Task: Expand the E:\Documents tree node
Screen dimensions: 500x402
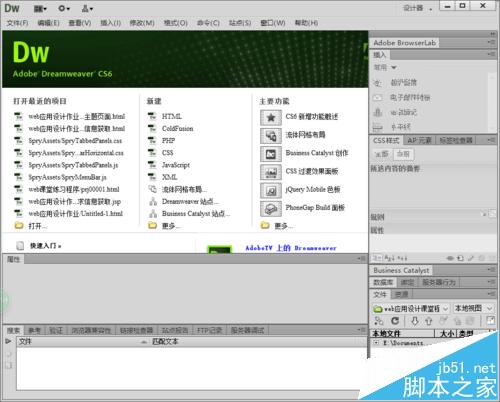Action: (376, 343)
